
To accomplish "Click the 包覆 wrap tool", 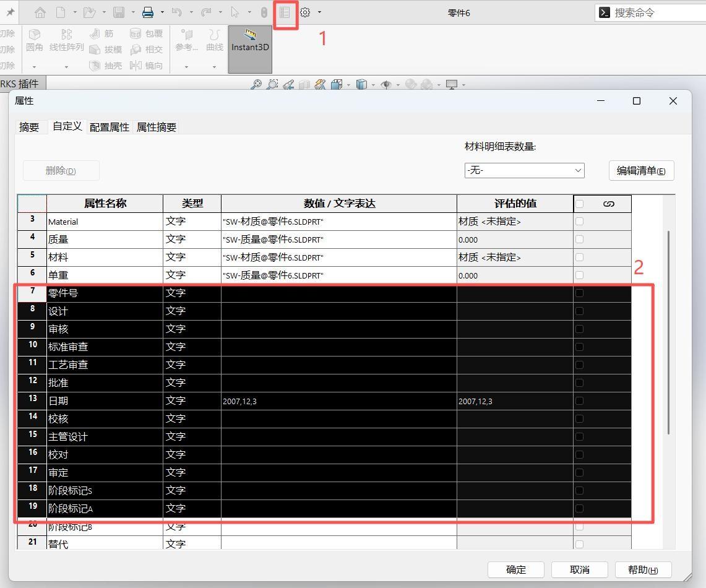I will (x=146, y=33).
